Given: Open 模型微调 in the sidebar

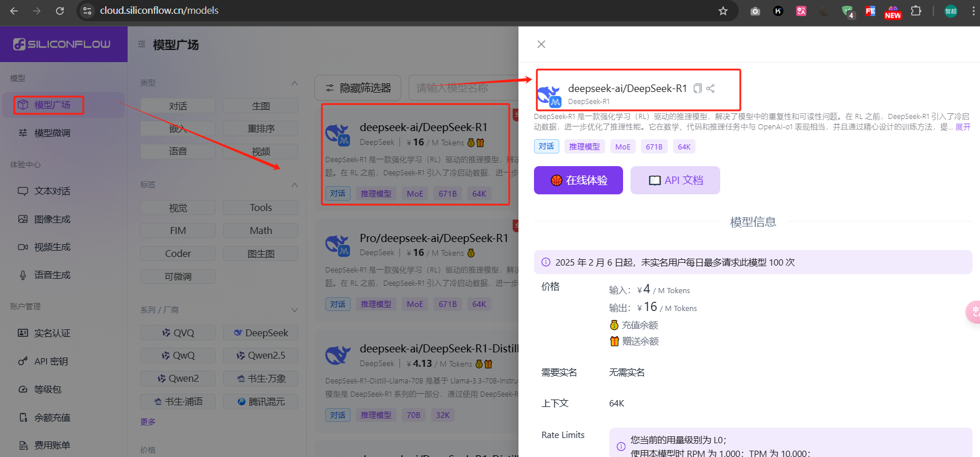Looking at the screenshot, I should click(63, 133).
